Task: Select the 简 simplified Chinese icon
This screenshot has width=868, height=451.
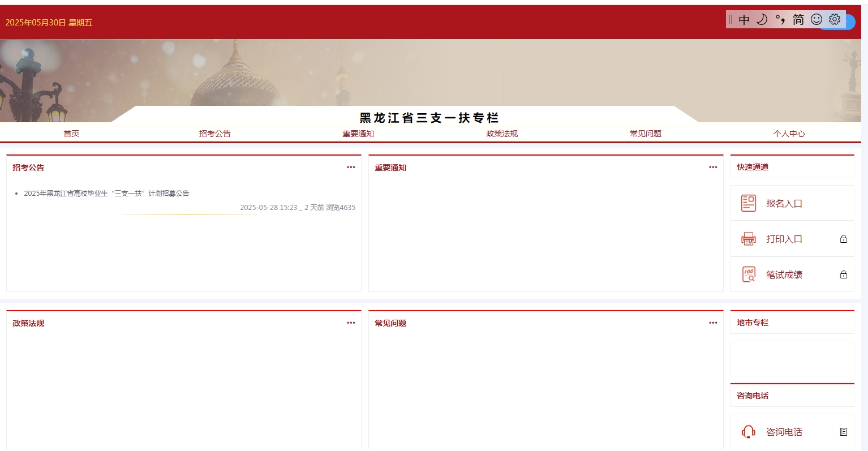Action: 798,19
